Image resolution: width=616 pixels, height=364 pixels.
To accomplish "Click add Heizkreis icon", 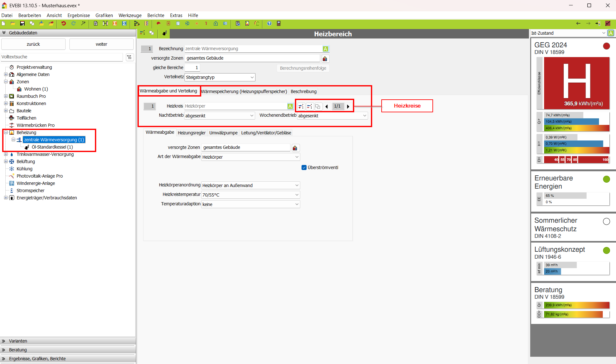I will 301,107.
